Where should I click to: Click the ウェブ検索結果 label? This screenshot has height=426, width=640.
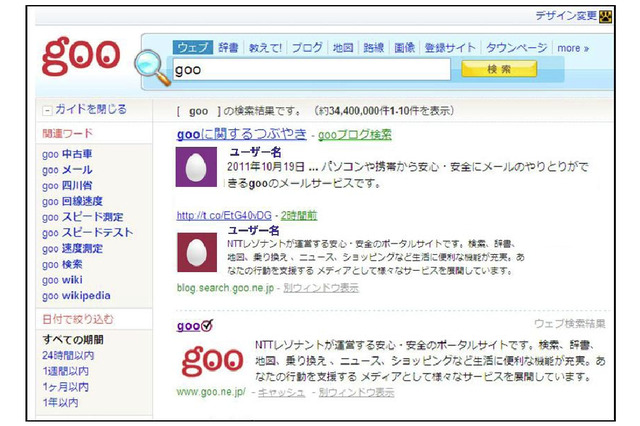[570, 324]
